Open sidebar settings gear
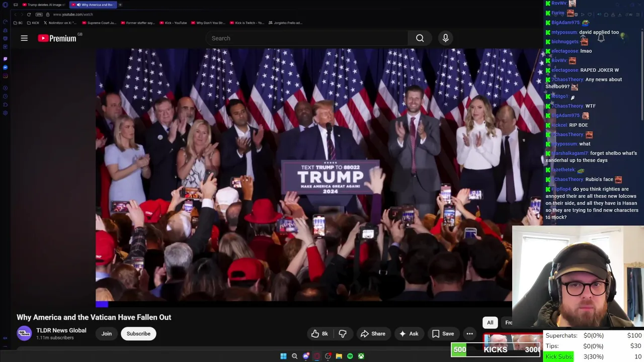The height and width of the screenshot is (362, 644). click(5, 113)
